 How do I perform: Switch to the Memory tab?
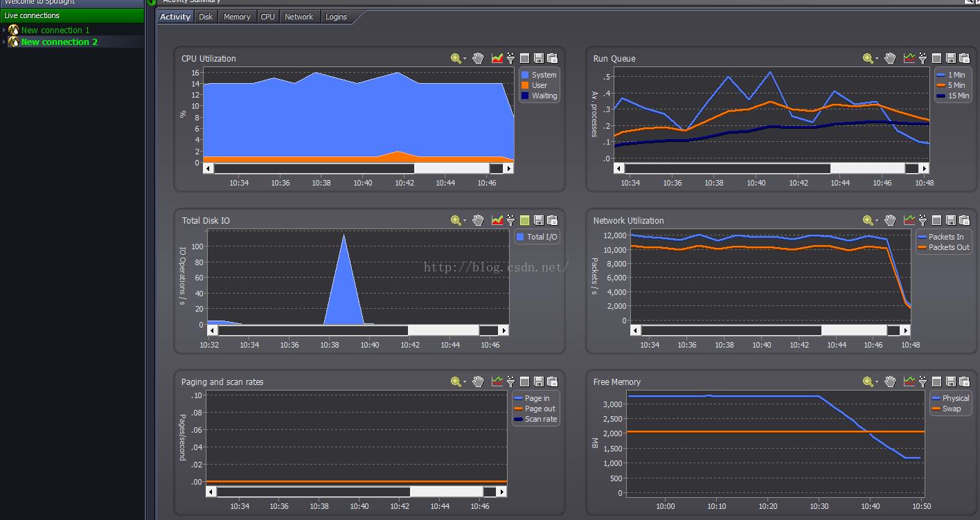(237, 17)
